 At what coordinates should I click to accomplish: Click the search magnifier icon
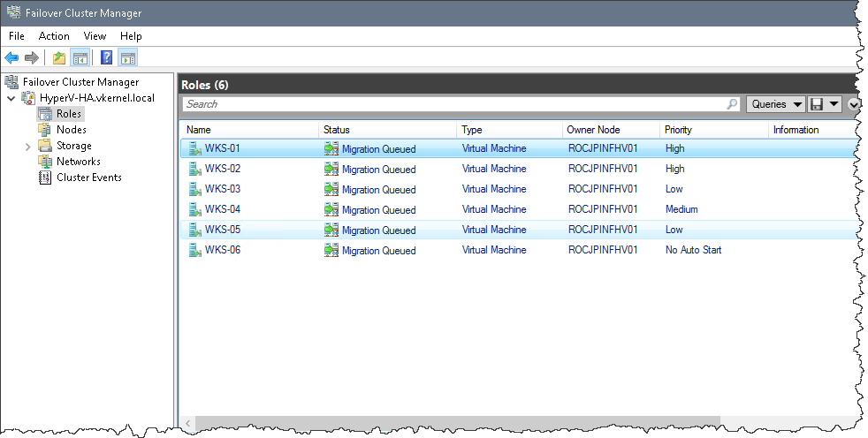pos(732,104)
